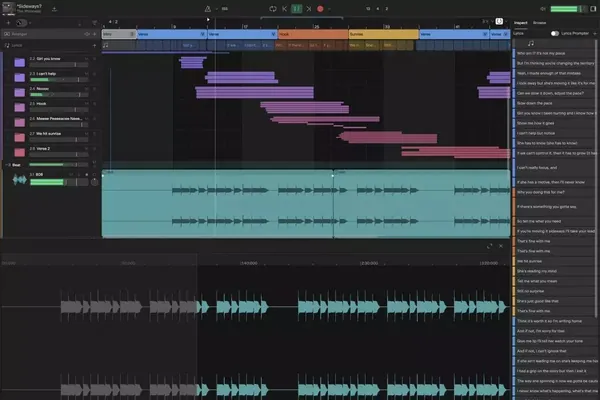Click the X icon beside pause
Screen dimensions: 600x400
tap(309, 8)
